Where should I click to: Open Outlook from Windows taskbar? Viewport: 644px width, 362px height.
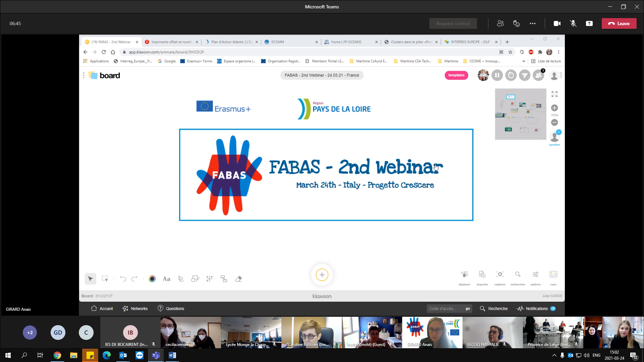click(123, 355)
